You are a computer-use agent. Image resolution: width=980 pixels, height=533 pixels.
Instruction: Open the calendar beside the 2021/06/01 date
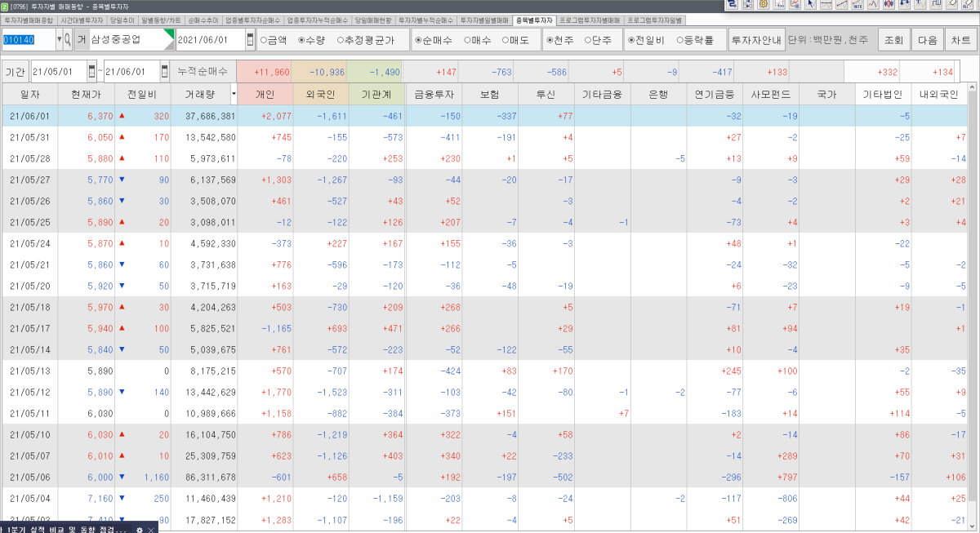click(x=250, y=39)
